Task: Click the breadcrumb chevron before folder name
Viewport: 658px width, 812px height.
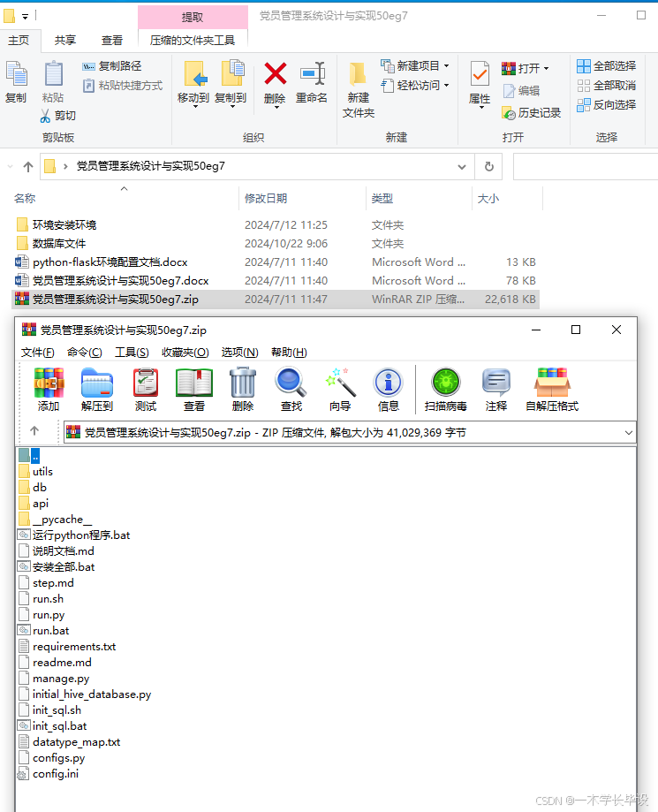Action: pos(65,166)
